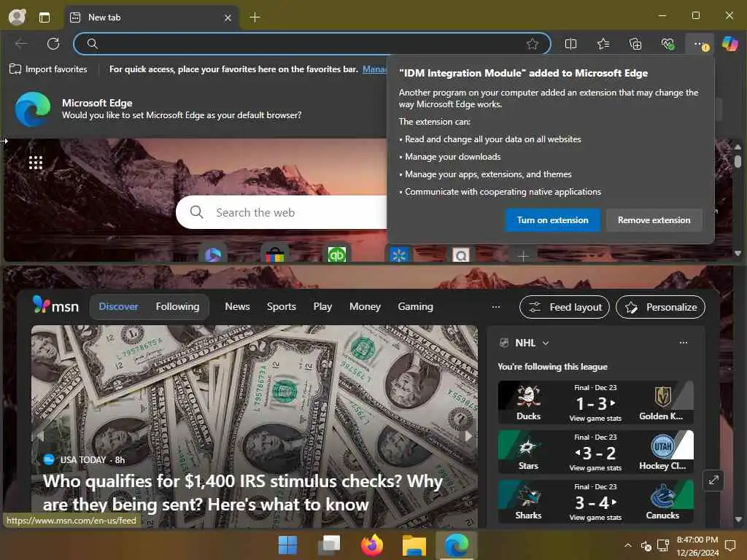Click Turn on extension button
The image size is (747, 560).
click(553, 220)
